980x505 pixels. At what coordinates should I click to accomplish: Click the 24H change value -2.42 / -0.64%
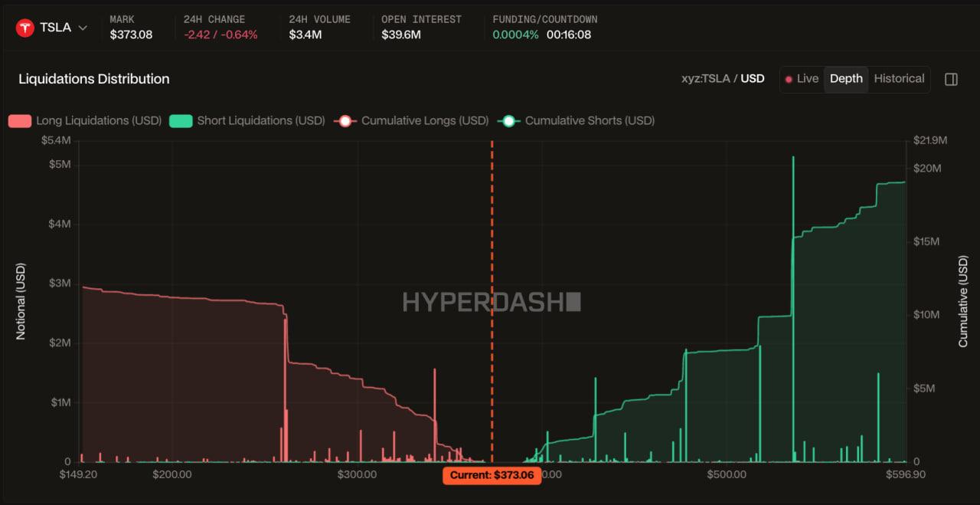tap(220, 34)
